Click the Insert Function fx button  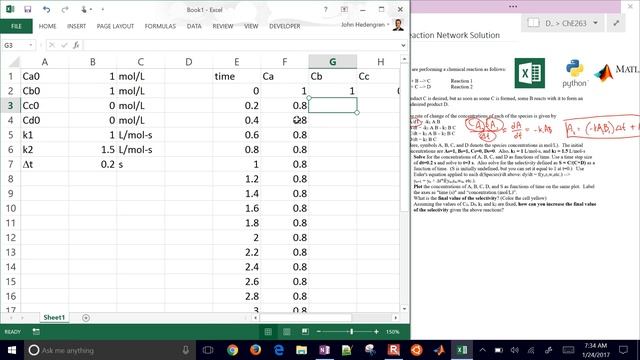(76, 45)
